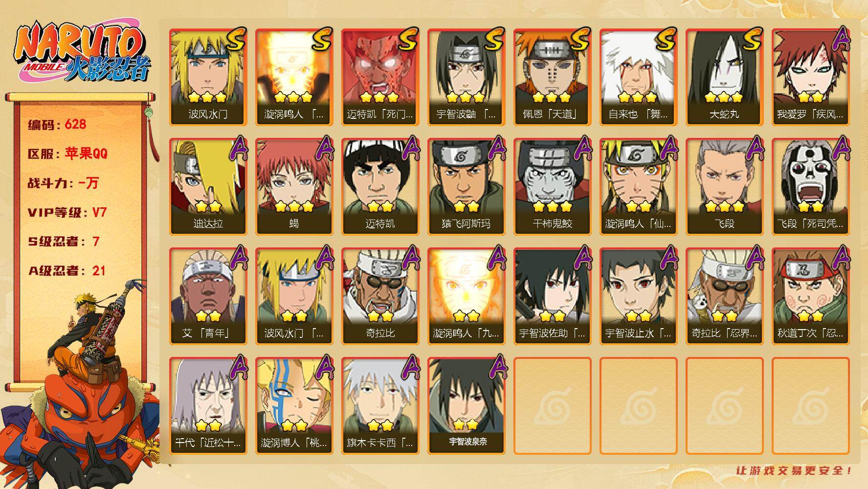The width and height of the screenshot is (868, 489).
Task: Select the 千代「近松十...」 ninja card
Action: (x=208, y=406)
